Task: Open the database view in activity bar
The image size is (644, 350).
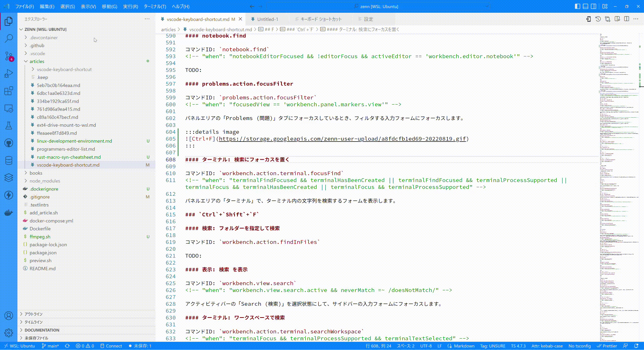Action: (x=9, y=161)
